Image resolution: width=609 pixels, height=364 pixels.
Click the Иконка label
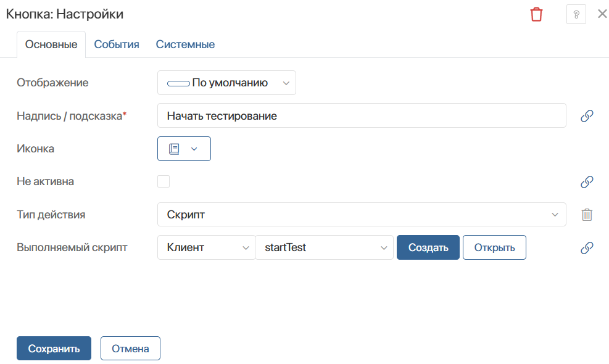35,149
